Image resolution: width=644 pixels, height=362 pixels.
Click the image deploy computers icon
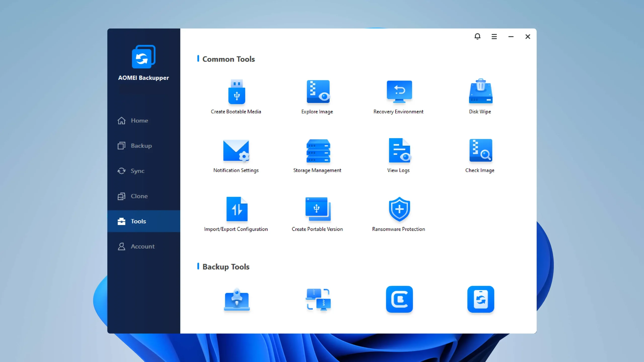[x=318, y=299]
